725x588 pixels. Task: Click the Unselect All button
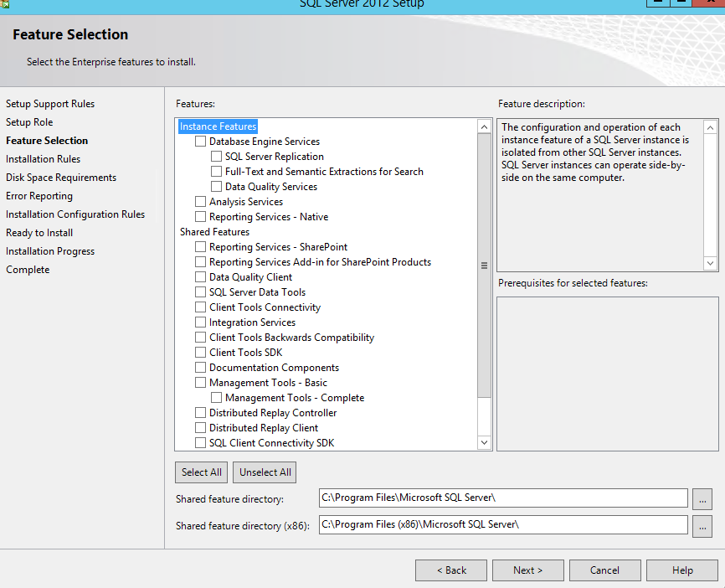265,472
